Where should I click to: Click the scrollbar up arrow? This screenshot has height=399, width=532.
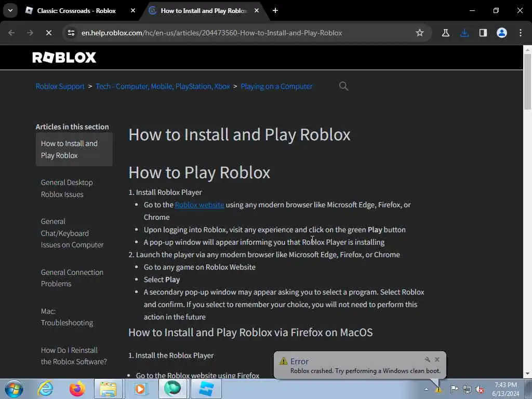coord(527,49)
